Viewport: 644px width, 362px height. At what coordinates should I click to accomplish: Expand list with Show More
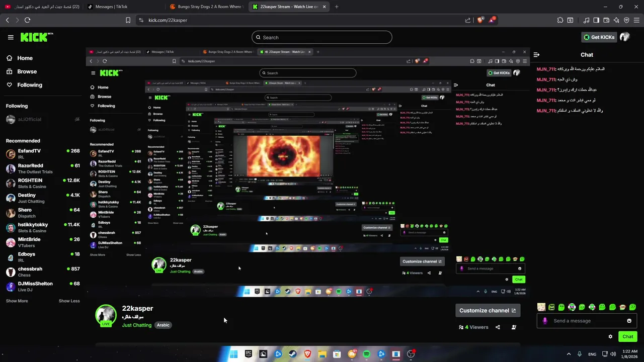pyautogui.click(x=17, y=301)
